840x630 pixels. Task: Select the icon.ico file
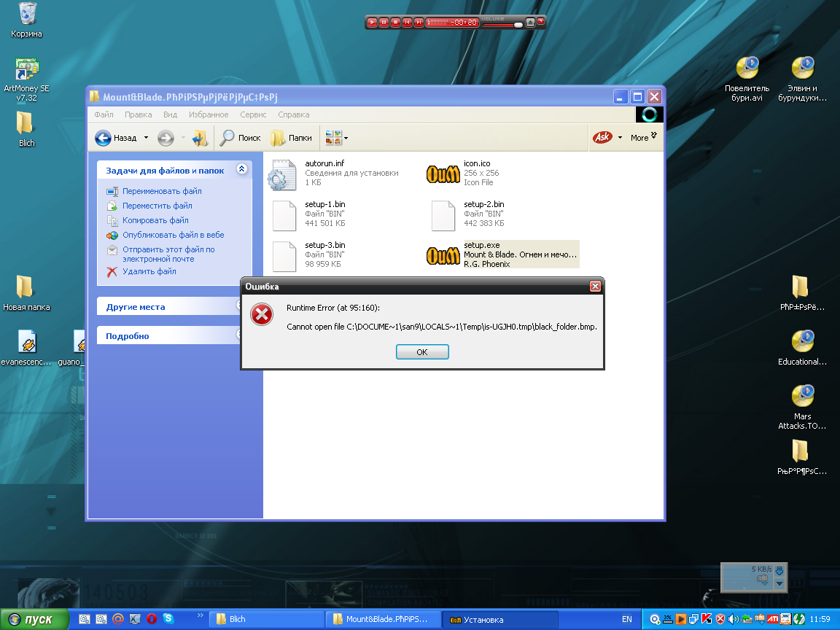(x=443, y=174)
